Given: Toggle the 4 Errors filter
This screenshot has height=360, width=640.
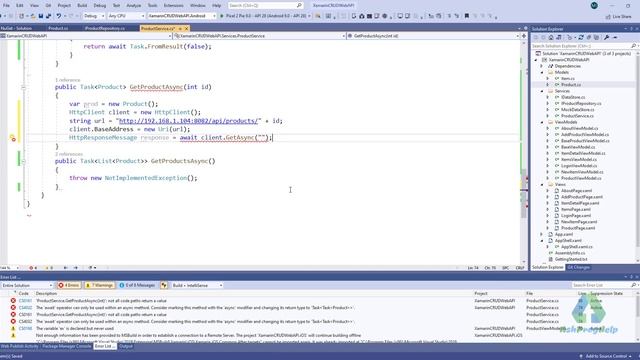Looking at the screenshot, I should click(x=69, y=285).
